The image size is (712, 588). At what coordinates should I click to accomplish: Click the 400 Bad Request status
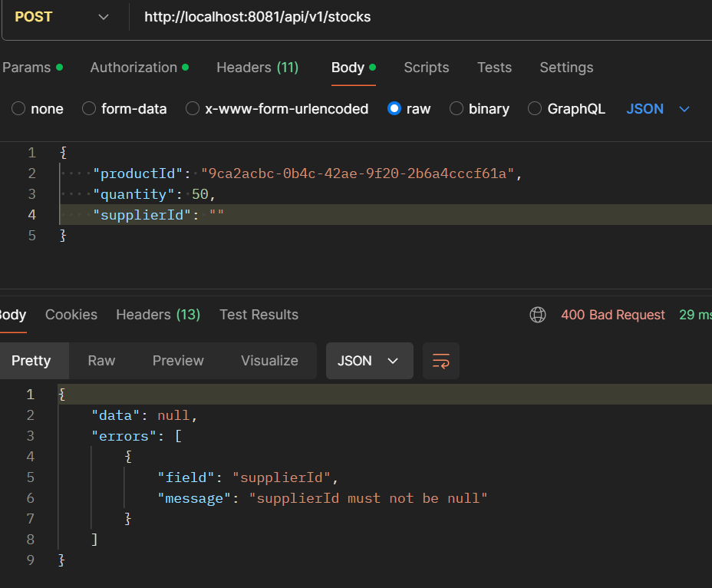[x=612, y=315]
